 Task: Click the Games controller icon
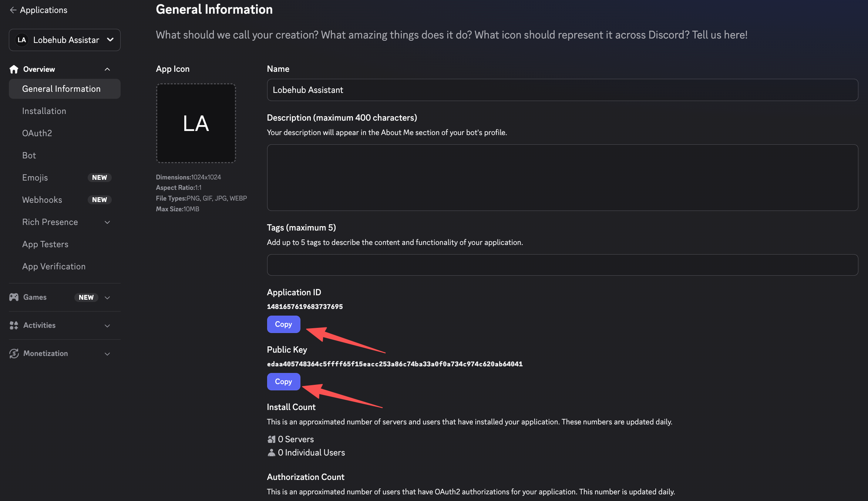pos(14,297)
